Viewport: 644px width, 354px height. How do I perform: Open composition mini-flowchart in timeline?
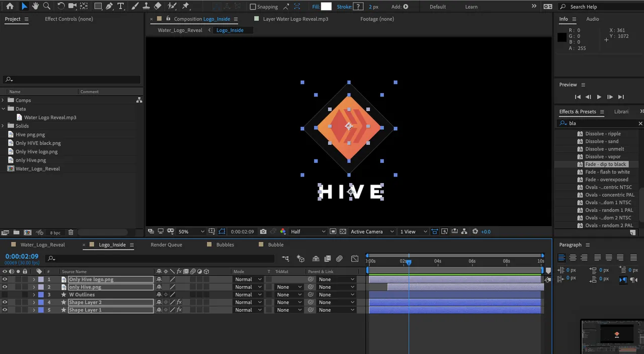[x=285, y=258]
